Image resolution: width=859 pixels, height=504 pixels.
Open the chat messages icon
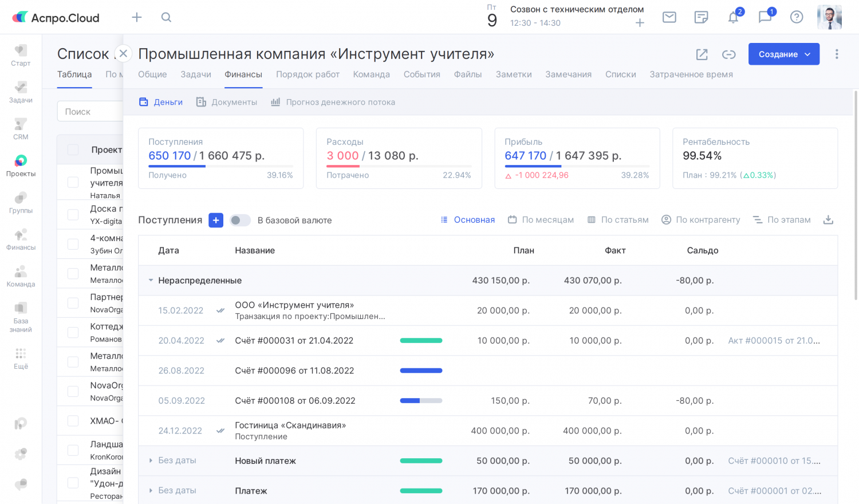(x=765, y=17)
